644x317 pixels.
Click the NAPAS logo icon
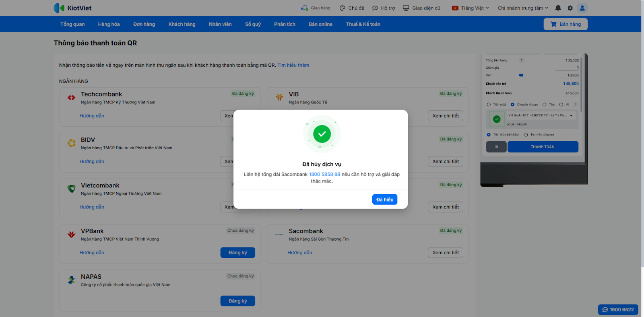pos(72,280)
